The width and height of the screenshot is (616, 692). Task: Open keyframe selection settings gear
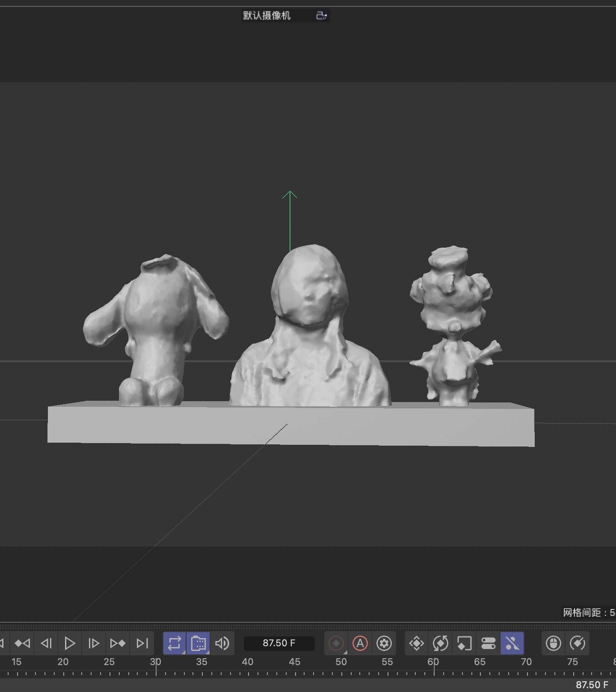click(384, 643)
